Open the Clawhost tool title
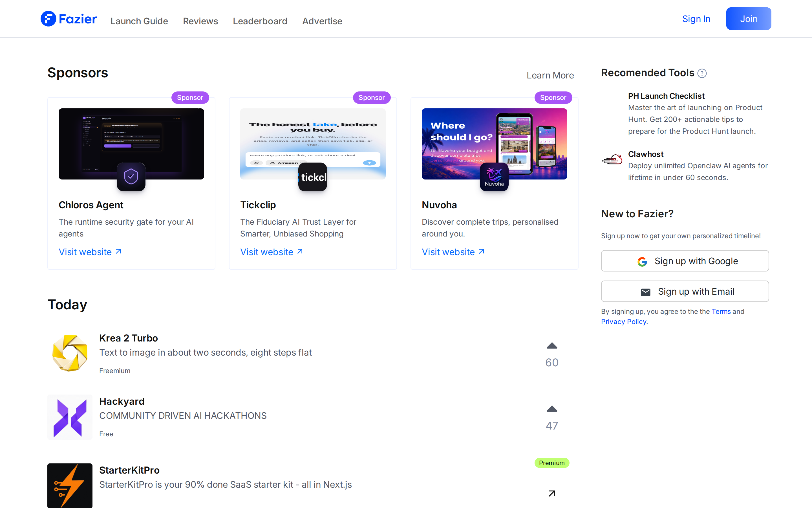The width and height of the screenshot is (812, 508). point(646,154)
